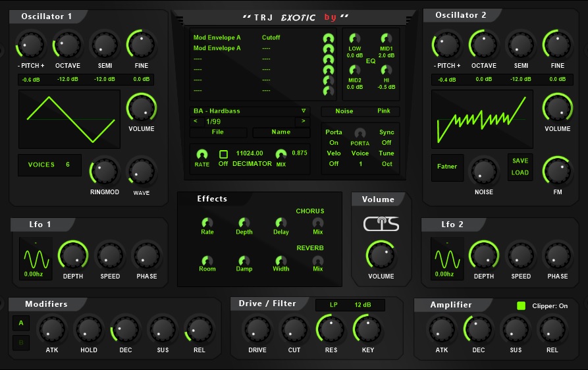Viewport: 588px width, 370px height.
Task: Click the Name button
Action: pos(281,132)
